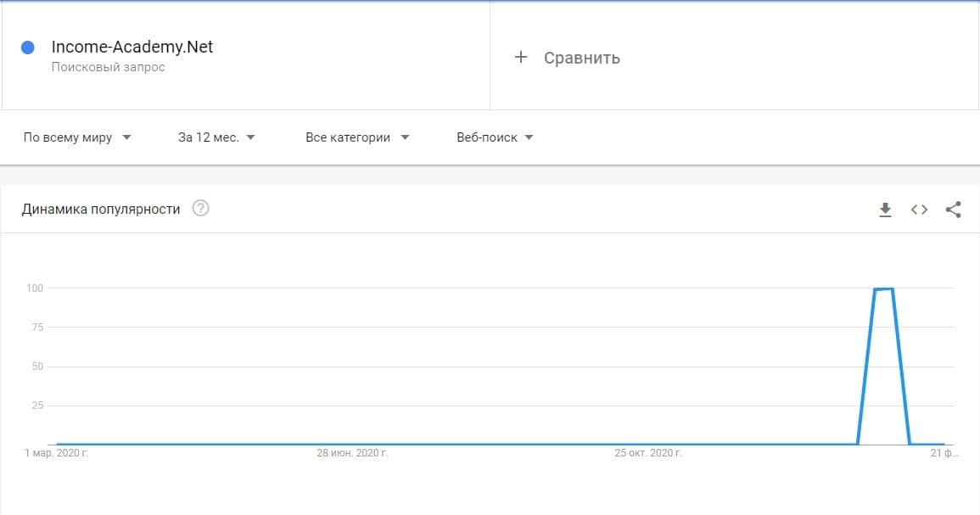The image size is (980, 515).
Task: Click the Поисковый запрос subtitle
Action: (x=108, y=67)
